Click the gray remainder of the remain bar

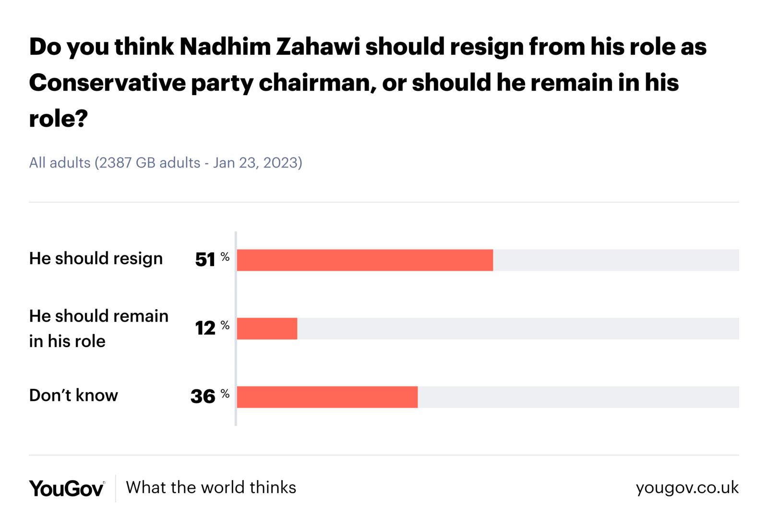517,329
